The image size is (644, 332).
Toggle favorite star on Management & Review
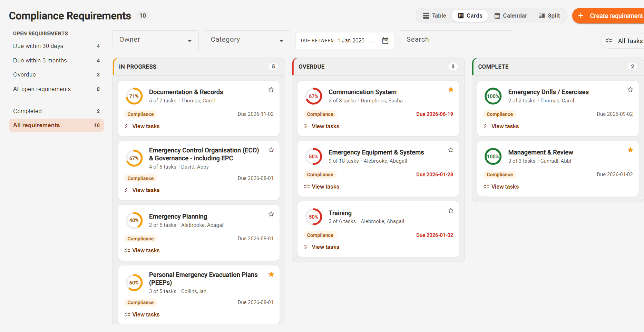pyautogui.click(x=630, y=150)
